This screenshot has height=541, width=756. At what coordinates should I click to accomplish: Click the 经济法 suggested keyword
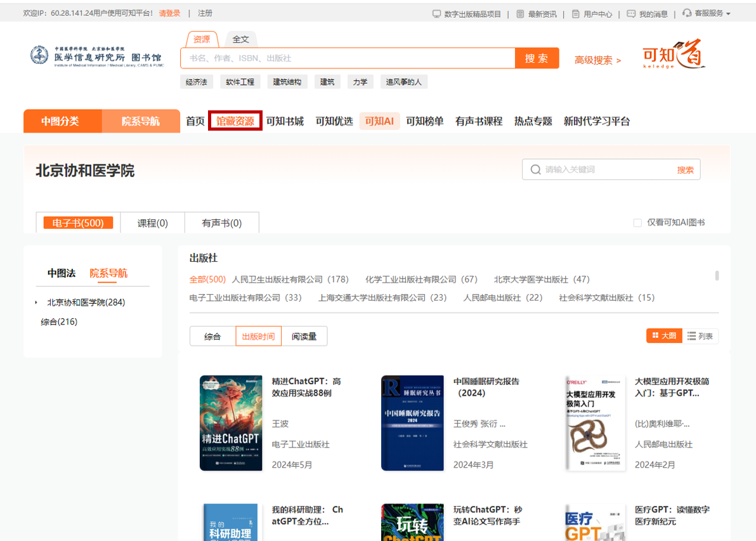(196, 82)
